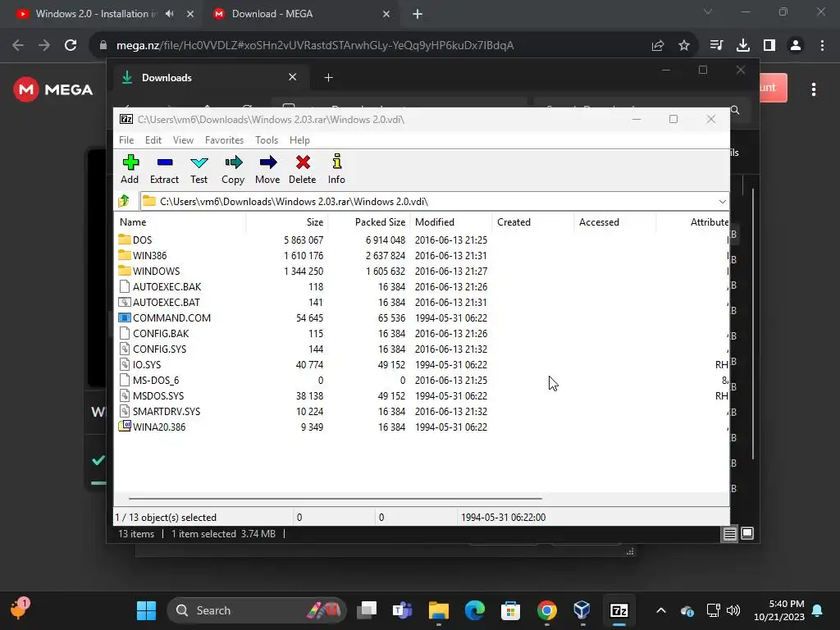Open the Chrome profile icon
The image size is (840, 630).
click(796, 46)
